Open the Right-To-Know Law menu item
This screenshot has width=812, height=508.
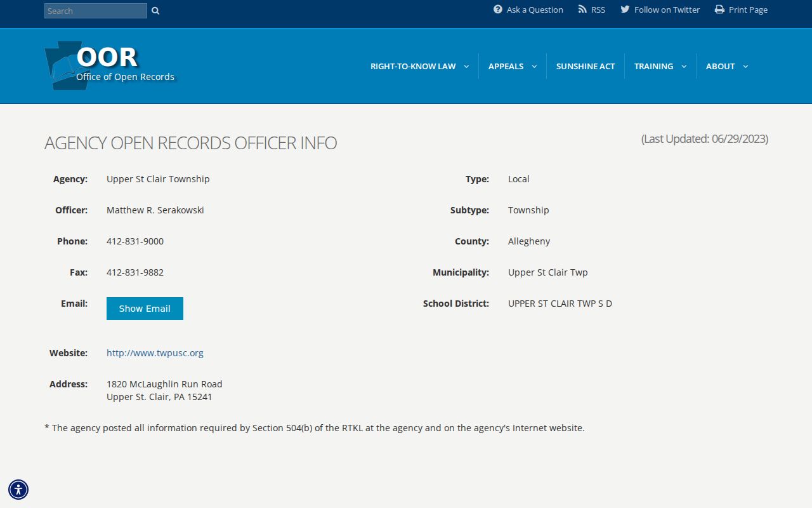(413, 66)
